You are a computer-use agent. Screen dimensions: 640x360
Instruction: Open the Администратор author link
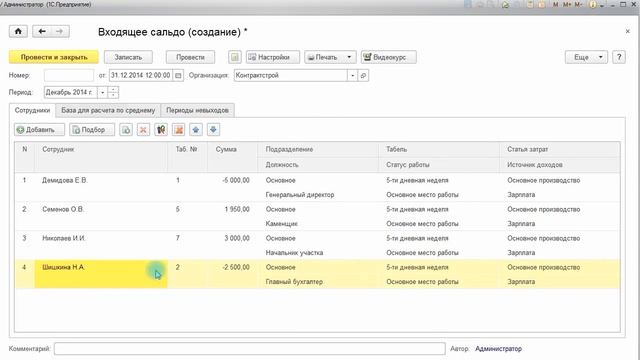pyautogui.click(x=498, y=349)
